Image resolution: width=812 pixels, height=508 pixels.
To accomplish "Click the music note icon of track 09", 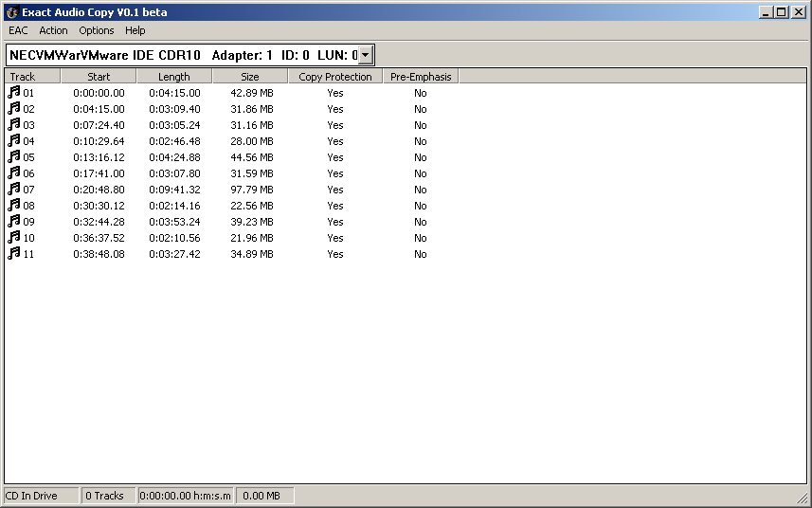I will (x=14, y=221).
